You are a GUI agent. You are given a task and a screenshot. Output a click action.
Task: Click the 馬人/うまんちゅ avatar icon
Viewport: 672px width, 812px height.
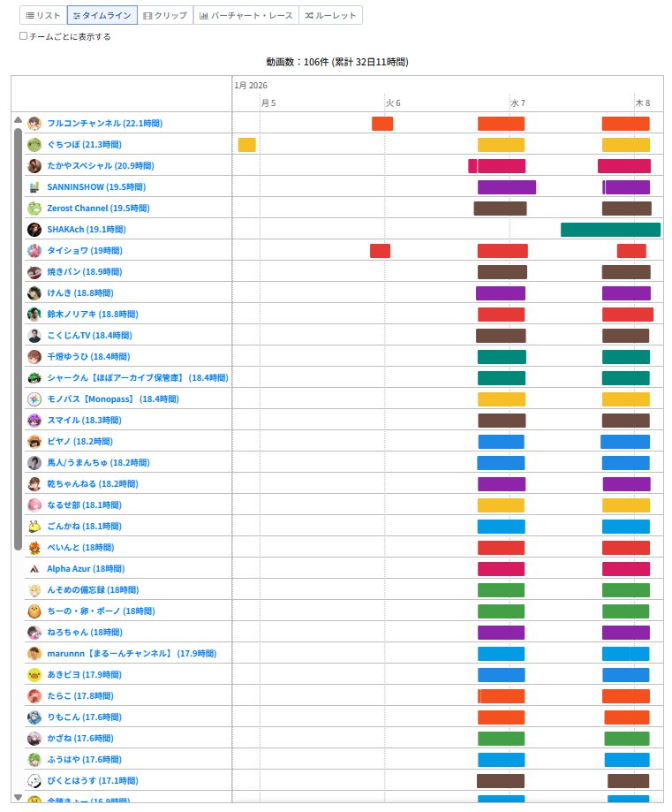coord(34,463)
